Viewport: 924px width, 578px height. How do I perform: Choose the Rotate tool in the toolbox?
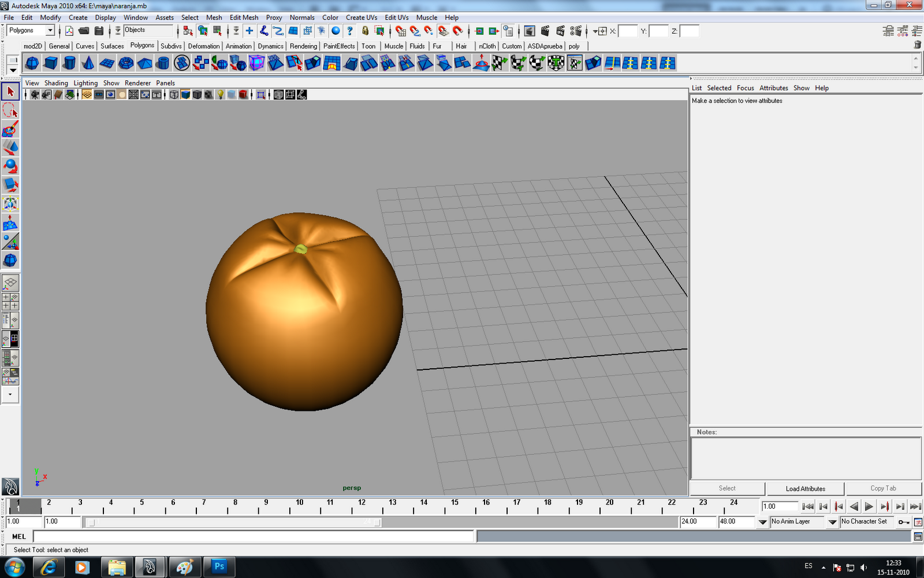[x=10, y=166]
